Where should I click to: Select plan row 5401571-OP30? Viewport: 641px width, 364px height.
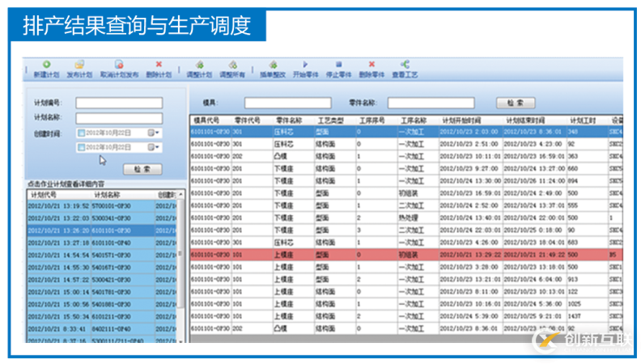pos(102,255)
